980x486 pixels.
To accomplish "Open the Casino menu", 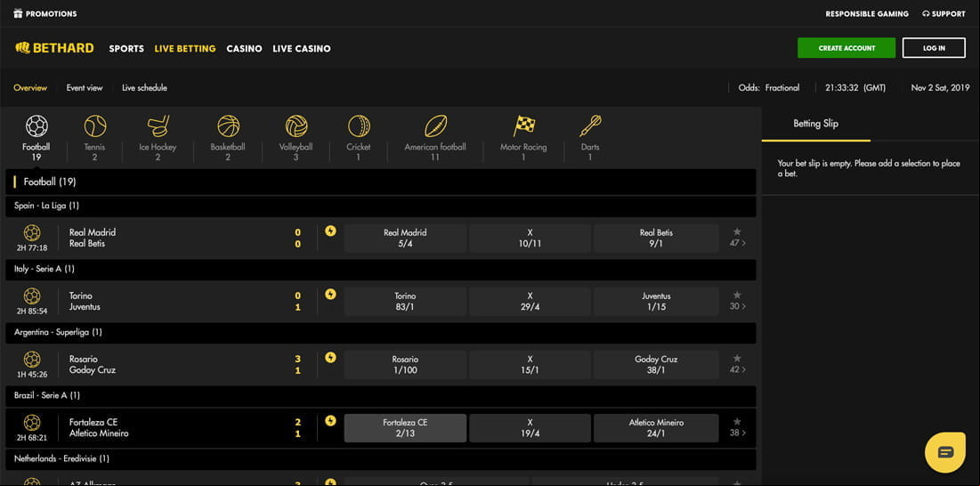I will coord(245,49).
